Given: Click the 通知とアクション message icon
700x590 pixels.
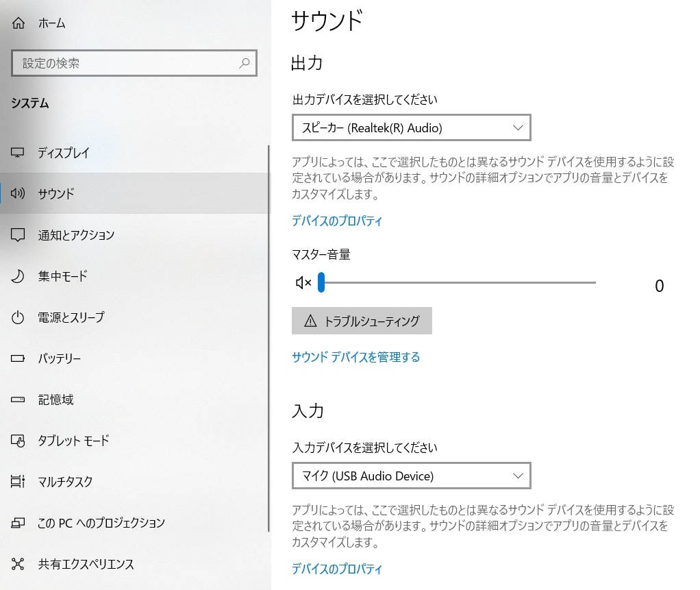Looking at the screenshot, I should 18,235.
